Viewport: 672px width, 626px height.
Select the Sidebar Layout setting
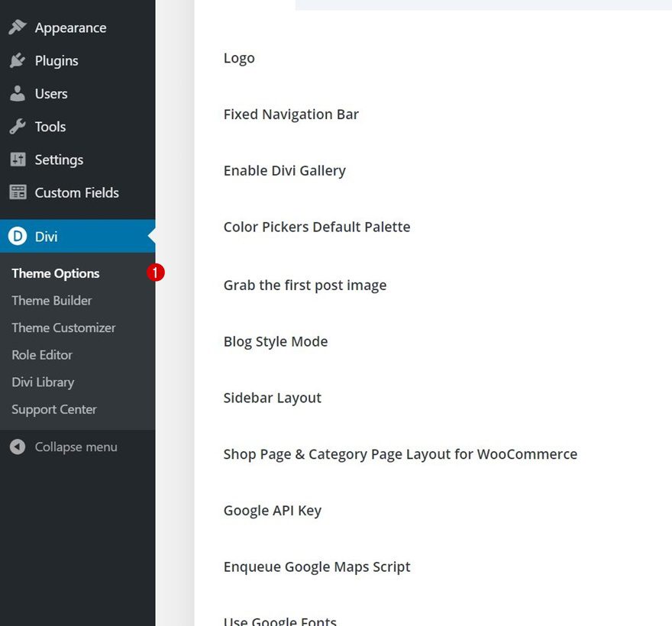272,398
